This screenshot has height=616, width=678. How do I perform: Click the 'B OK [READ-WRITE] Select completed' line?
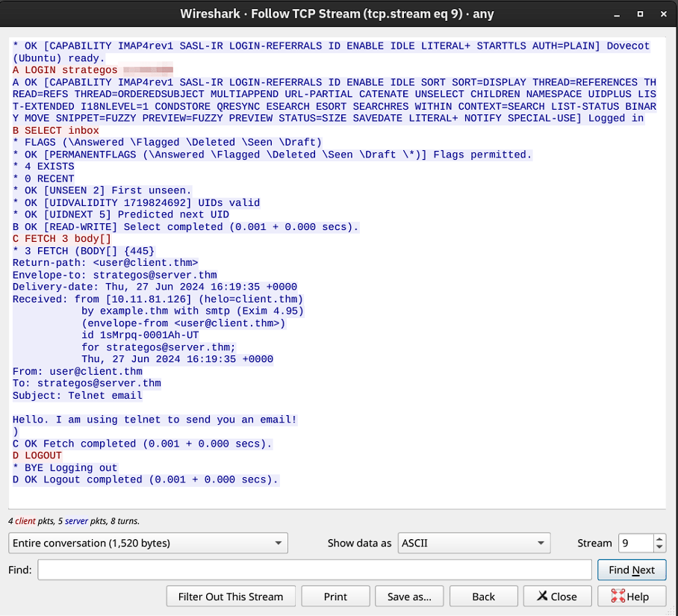186,227
